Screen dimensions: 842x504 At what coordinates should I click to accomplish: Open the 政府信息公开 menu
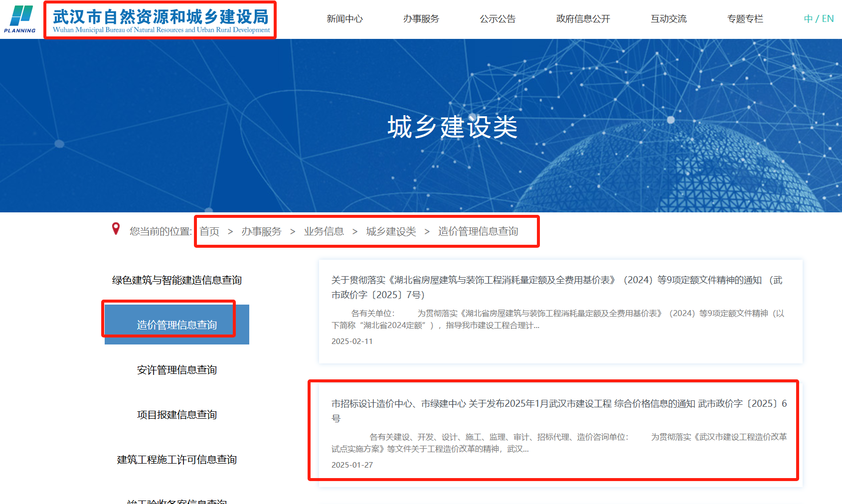pyautogui.click(x=583, y=19)
